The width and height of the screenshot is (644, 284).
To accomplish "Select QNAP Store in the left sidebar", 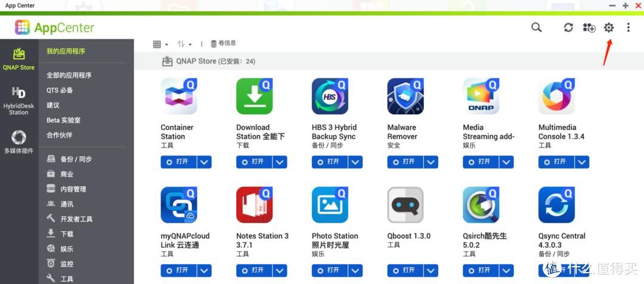I will [x=19, y=59].
